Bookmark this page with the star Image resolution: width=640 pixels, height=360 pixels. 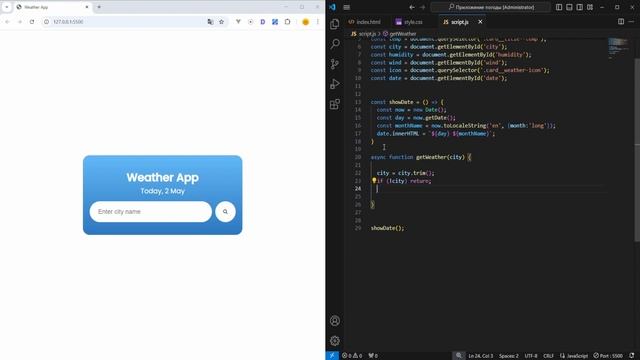click(222, 22)
